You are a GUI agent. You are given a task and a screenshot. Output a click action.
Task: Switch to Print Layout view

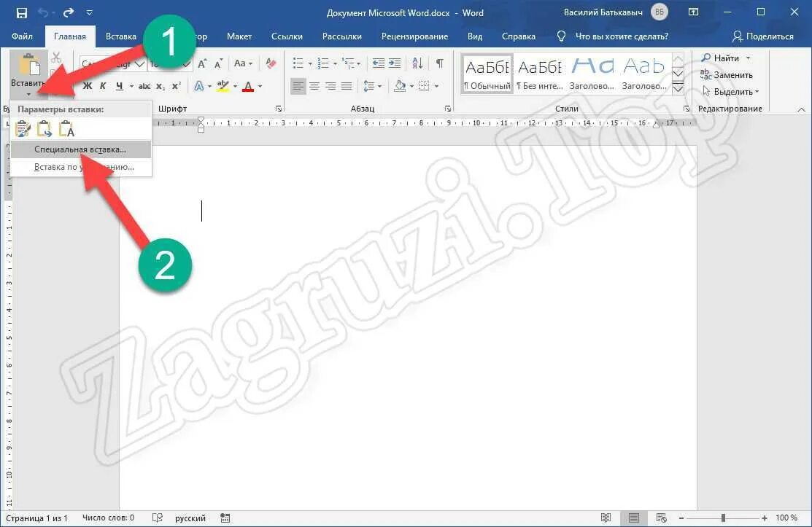633,518
